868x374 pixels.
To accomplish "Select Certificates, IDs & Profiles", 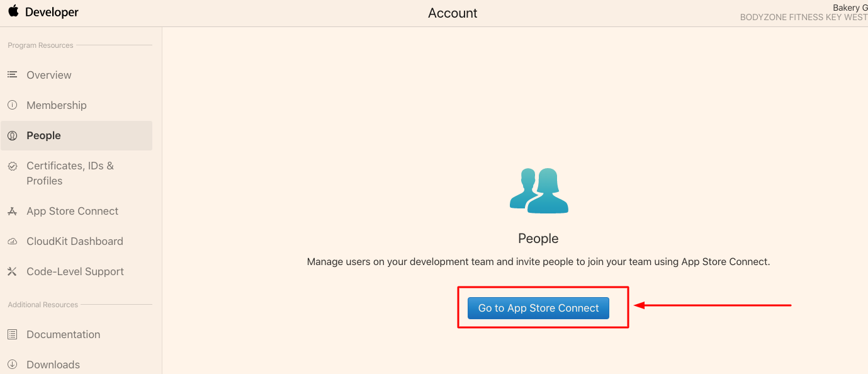I will (70, 173).
